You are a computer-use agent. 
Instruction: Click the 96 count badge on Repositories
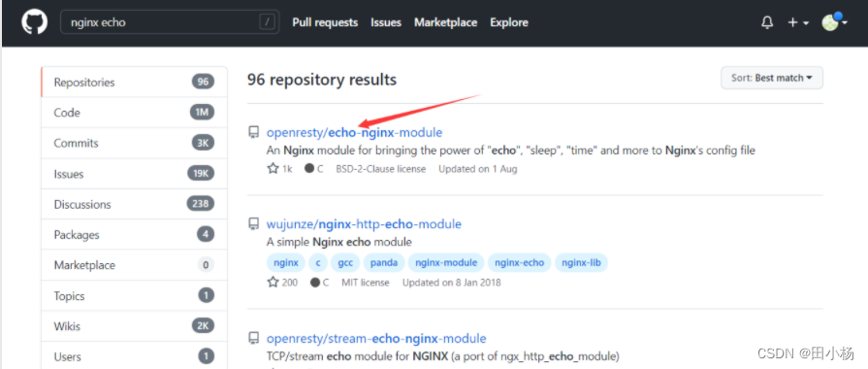pyautogui.click(x=203, y=82)
